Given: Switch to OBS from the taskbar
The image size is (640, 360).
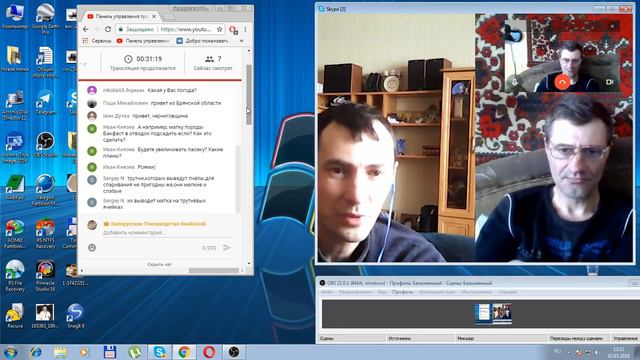Looking at the screenshot, I should pos(234,352).
